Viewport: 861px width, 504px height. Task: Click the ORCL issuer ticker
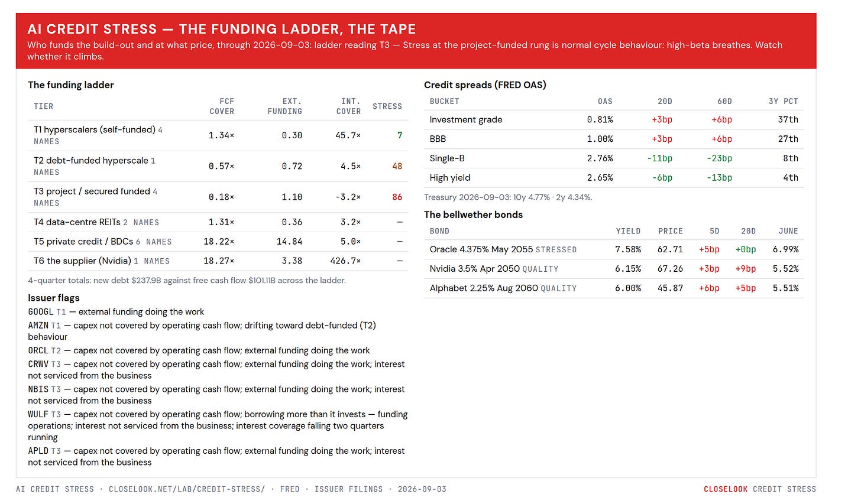pyautogui.click(x=38, y=351)
